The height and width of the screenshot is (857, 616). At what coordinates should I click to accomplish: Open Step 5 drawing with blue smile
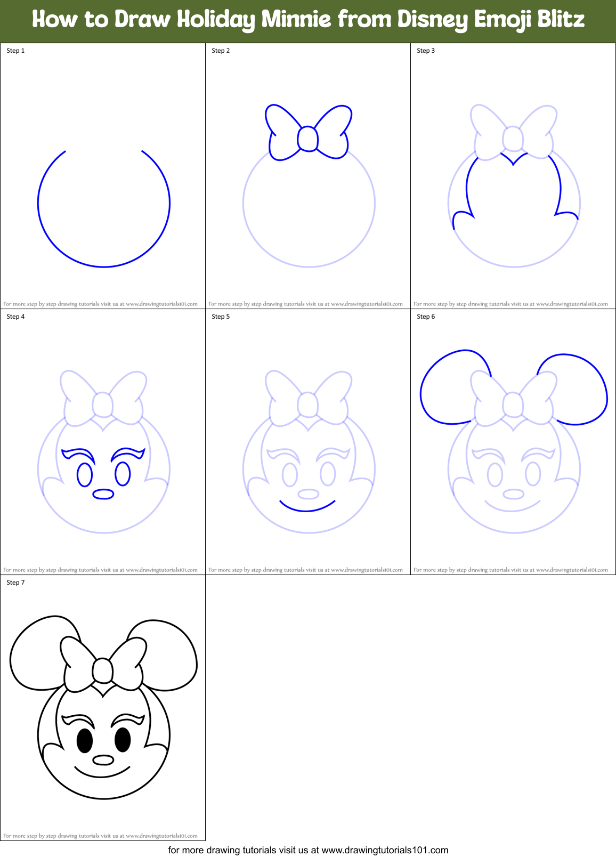point(309,451)
